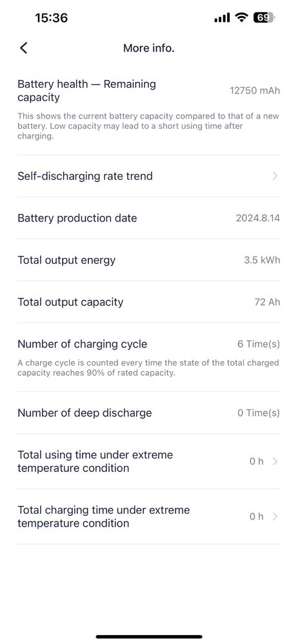Tap the Number of deep discharge row
298x644 pixels.
pyautogui.click(x=149, y=413)
